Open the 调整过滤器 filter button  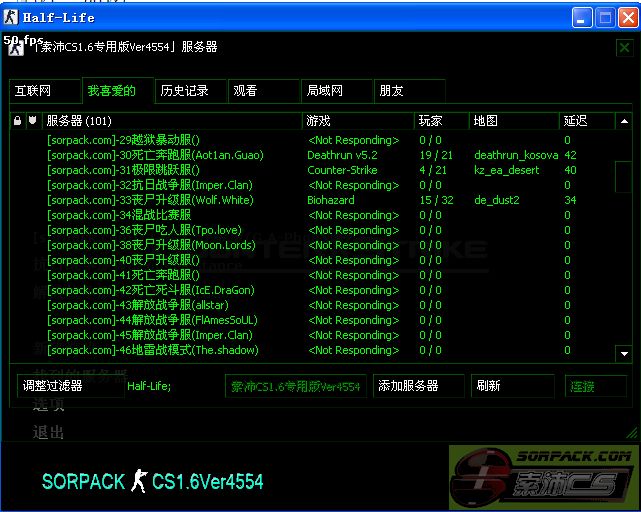coord(68,386)
